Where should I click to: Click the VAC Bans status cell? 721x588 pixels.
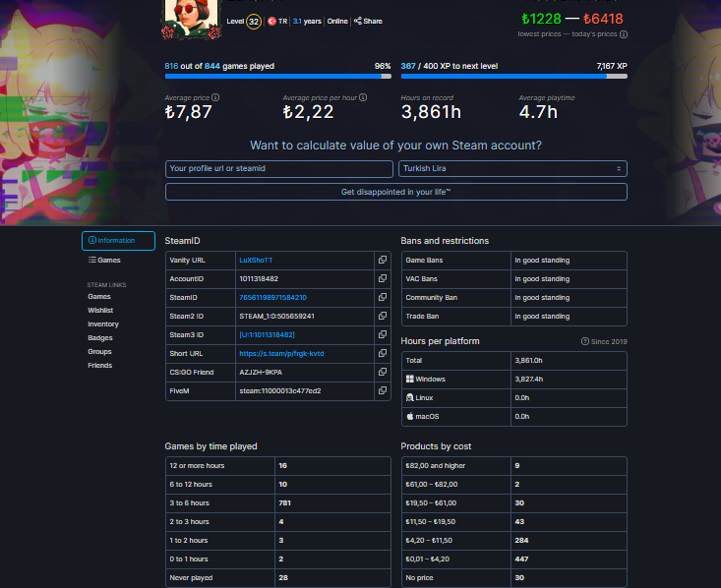pos(569,279)
